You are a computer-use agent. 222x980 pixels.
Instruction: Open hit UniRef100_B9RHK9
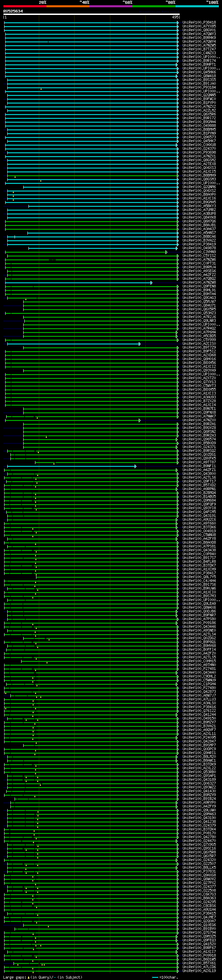199,38
